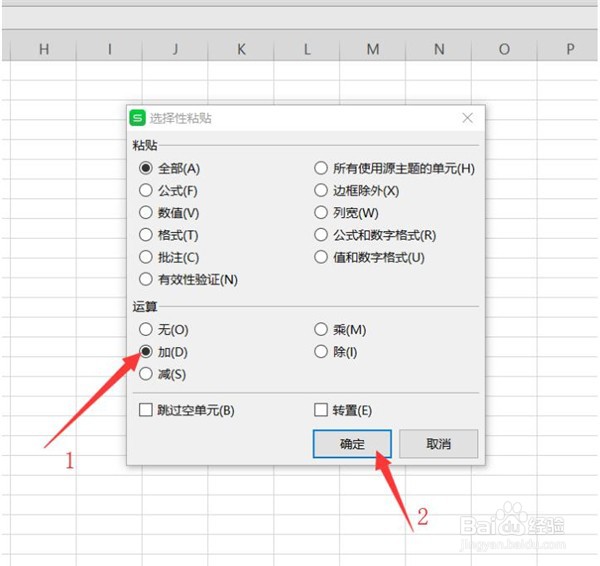Viewport: 600px width, 566px height.
Task: Select column N header
Action: 439,49
